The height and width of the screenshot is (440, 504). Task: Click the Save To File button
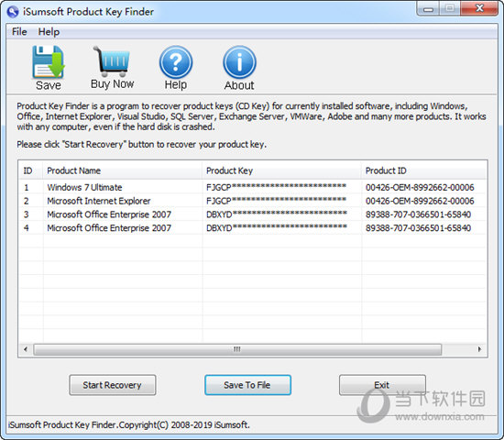pyautogui.click(x=247, y=385)
